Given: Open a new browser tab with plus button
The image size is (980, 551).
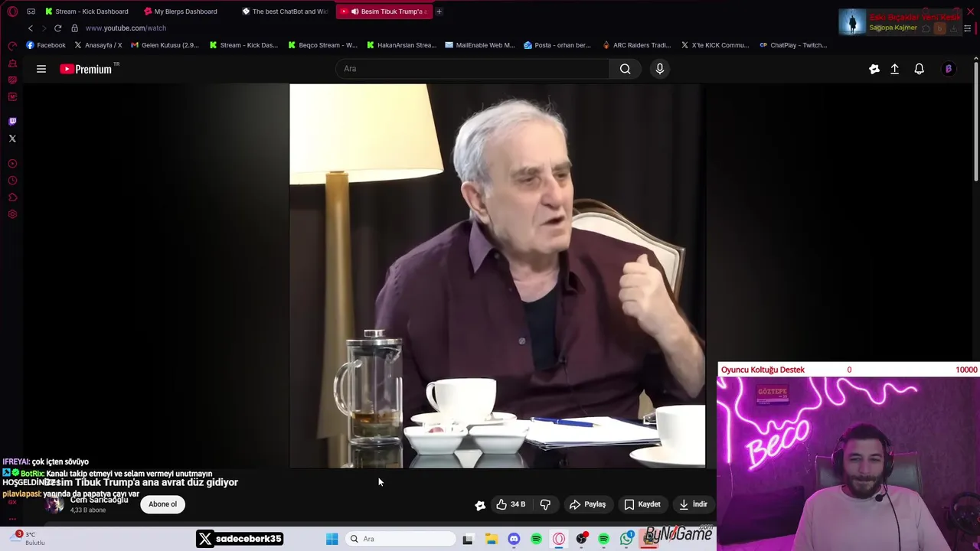Looking at the screenshot, I should point(439,11).
